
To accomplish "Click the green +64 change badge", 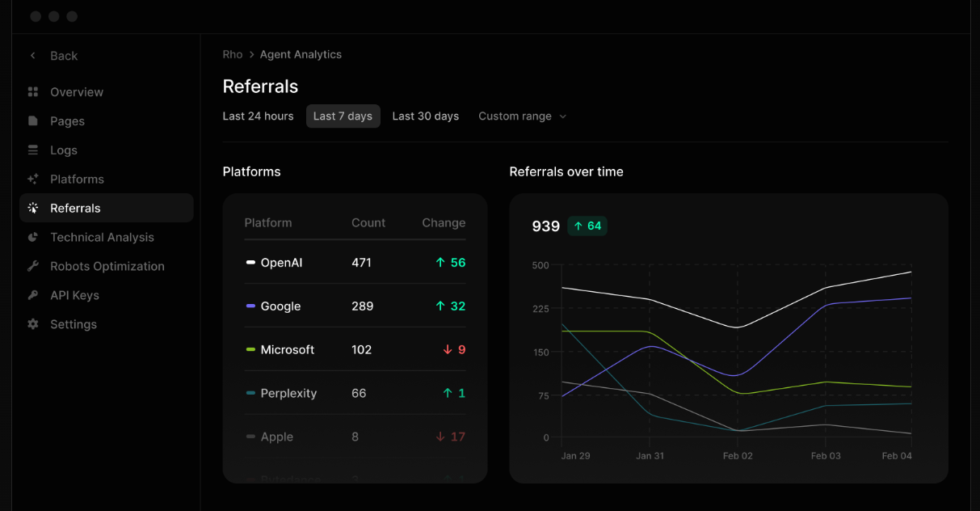I will [587, 226].
